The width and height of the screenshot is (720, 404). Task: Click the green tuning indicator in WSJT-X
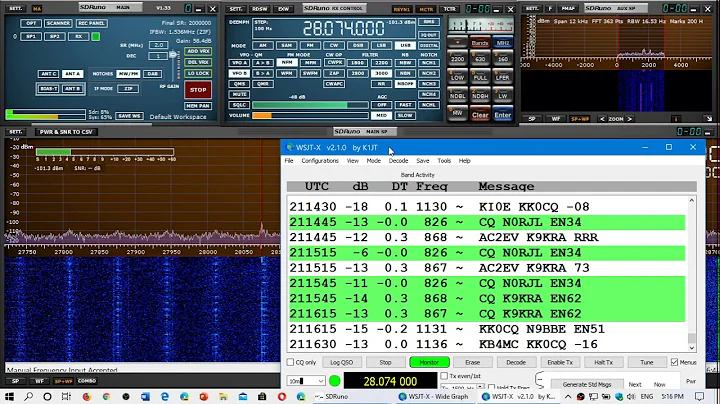[335, 381]
